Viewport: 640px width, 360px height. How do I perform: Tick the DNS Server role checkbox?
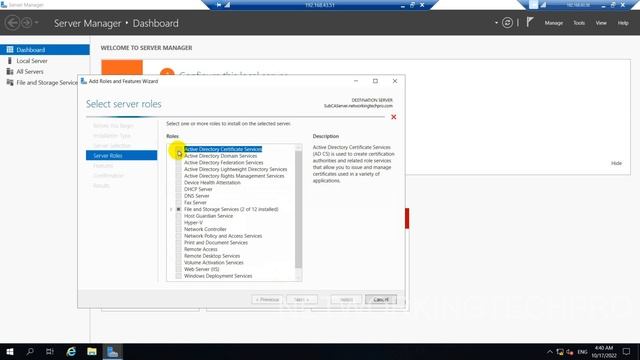click(179, 196)
